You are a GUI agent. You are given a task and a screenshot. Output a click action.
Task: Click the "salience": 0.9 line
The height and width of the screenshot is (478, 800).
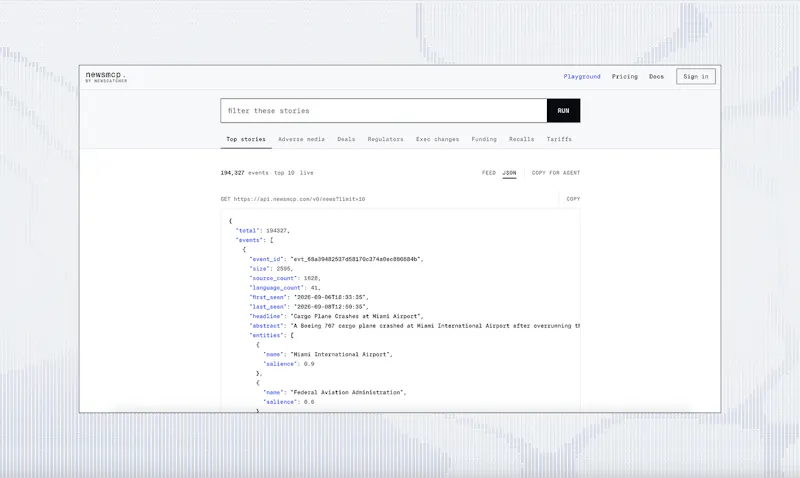coord(289,364)
